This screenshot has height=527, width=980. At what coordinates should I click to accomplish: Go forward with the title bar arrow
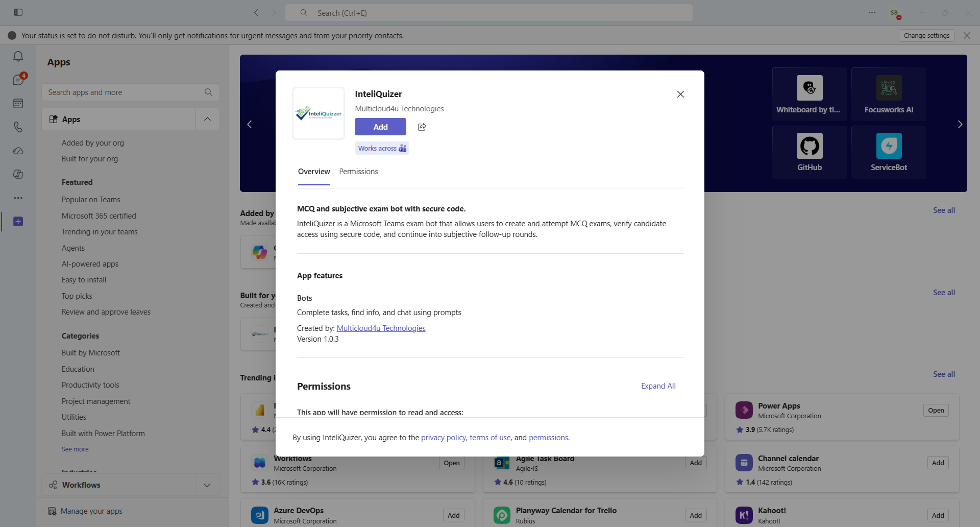pyautogui.click(x=274, y=12)
